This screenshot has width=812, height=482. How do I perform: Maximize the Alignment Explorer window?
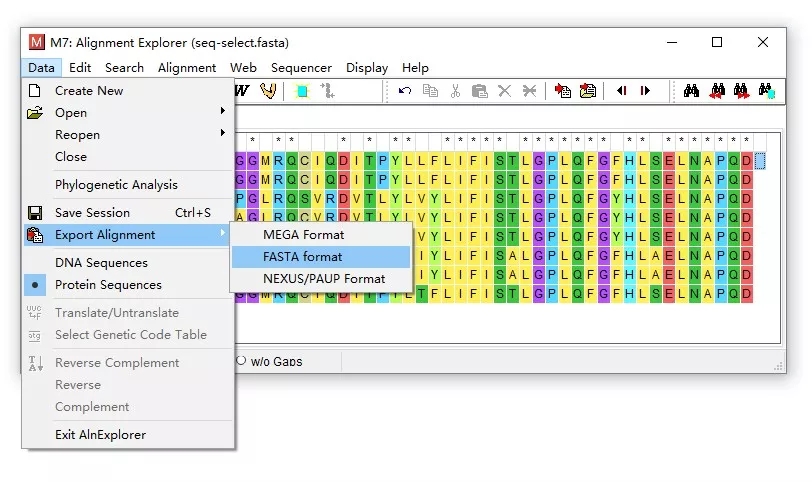tap(717, 42)
